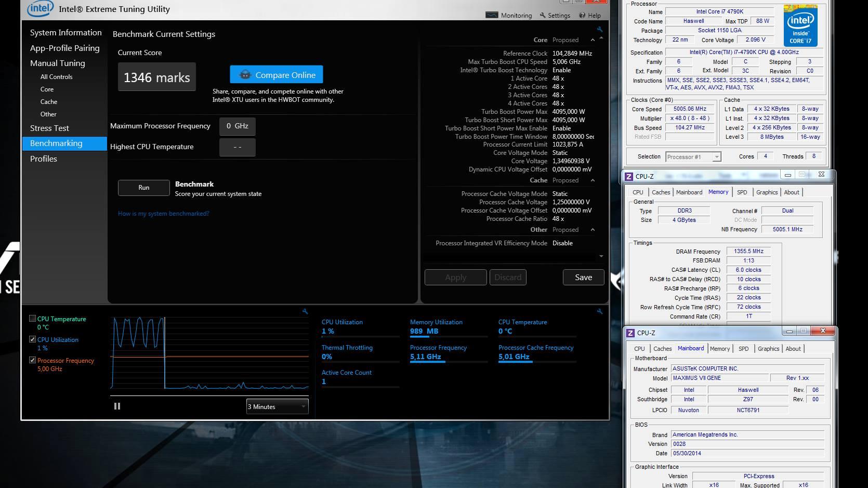The image size is (868, 488).
Task: Open System Information section
Action: point(65,32)
